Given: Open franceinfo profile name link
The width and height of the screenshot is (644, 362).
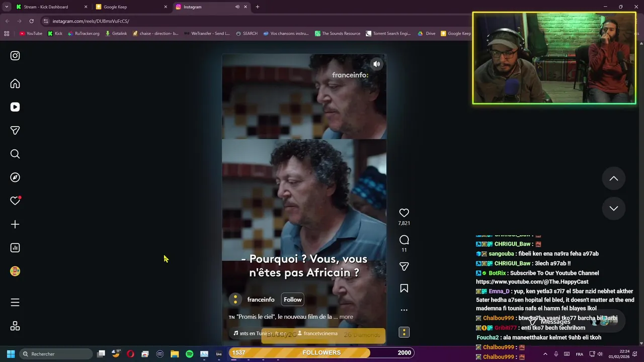Looking at the screenshot, I should click(261, 300).
